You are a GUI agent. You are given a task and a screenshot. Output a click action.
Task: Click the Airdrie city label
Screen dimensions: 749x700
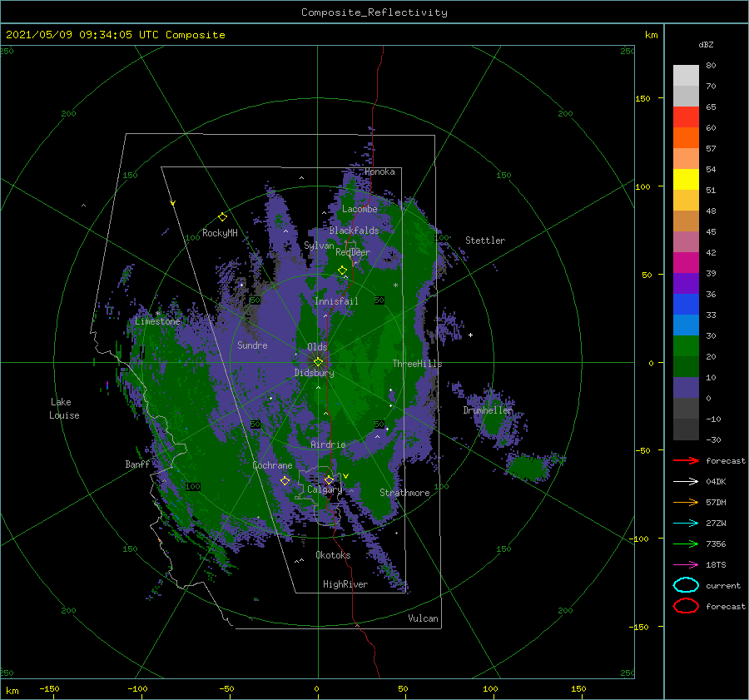click(x=328, y=444)
